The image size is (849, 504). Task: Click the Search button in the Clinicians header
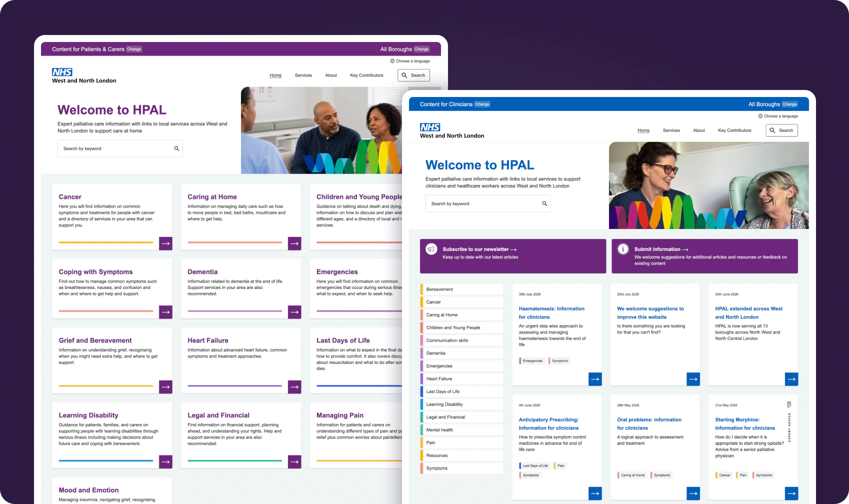[x=781, y=130]
